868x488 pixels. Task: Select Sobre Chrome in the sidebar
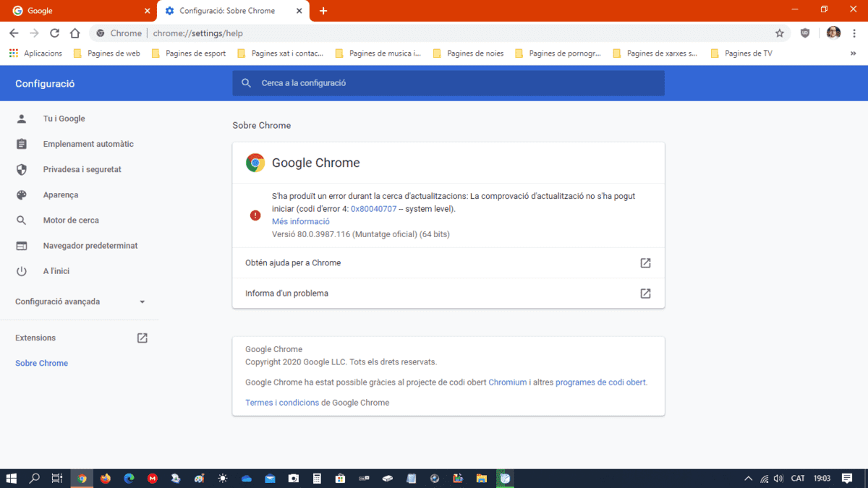point(41,363)
